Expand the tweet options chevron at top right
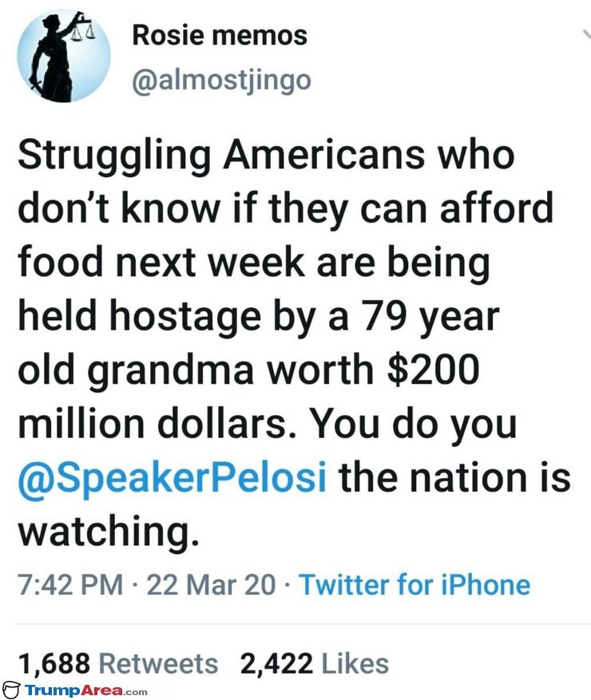Screen dimensions: 591x700 586,35
